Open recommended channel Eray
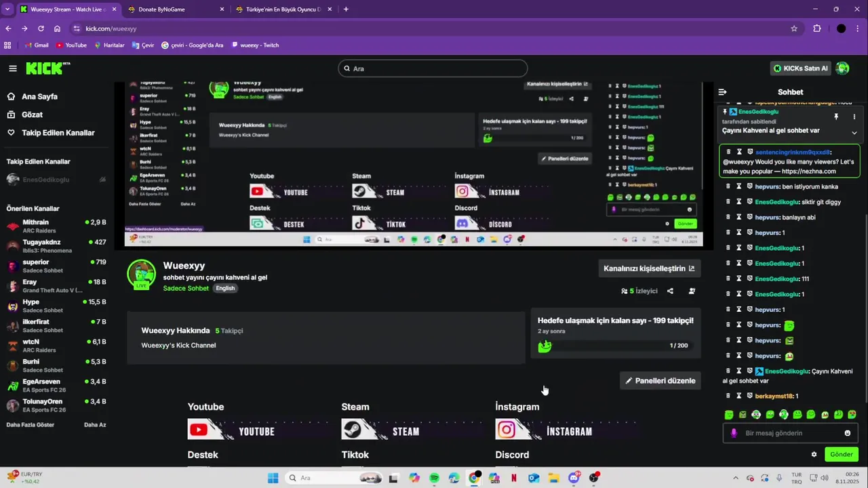This screenshot has width=868, height=488. tap(56, 286)
